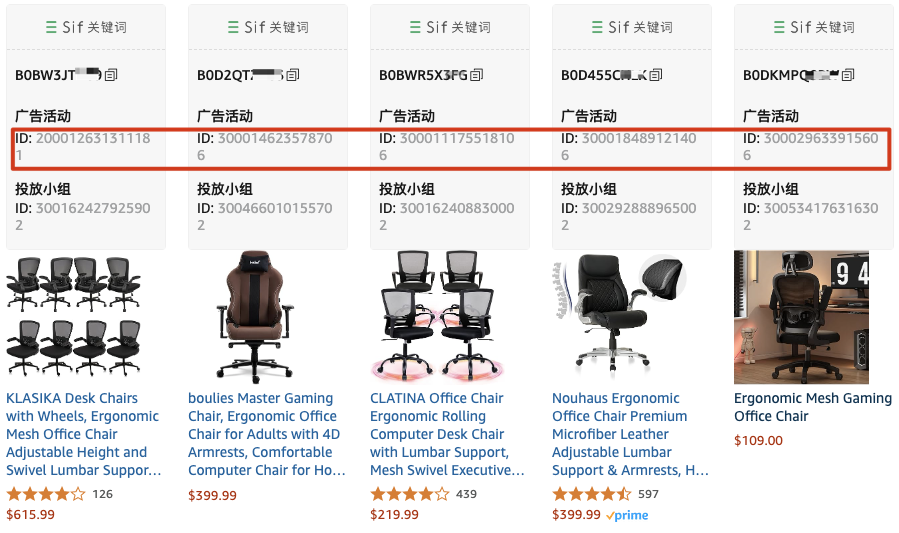Open Sif 关键词 menu above CLATINA chair
The width and height of the screenshot is (899, 533).
450,27
